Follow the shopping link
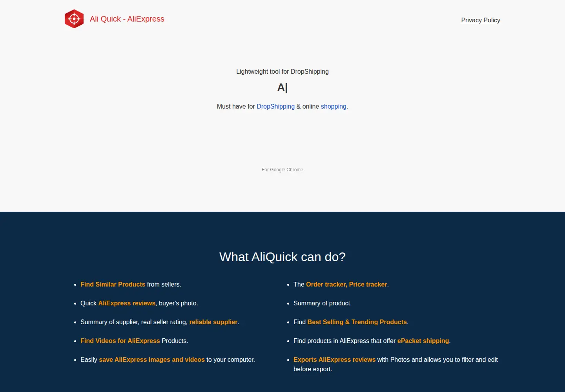565x392 pixels. click(334, 106)
